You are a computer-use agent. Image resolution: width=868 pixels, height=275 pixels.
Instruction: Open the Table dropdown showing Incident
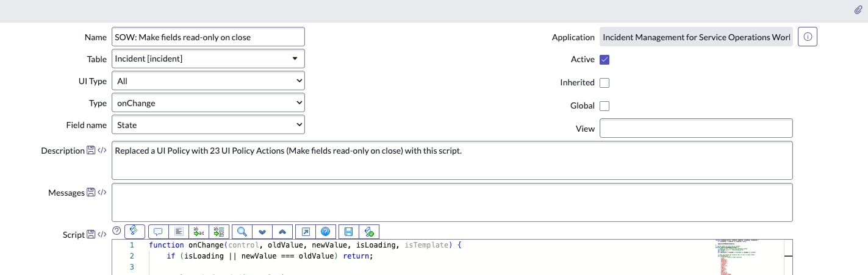pos(208,59)
